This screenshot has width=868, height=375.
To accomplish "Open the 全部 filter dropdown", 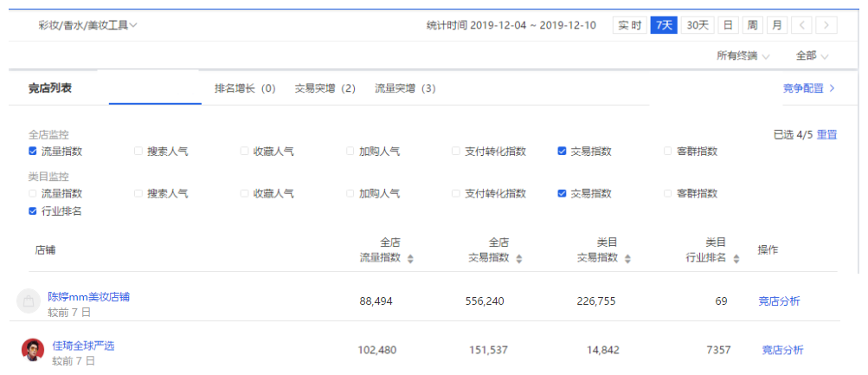I will tap(812, 56).
